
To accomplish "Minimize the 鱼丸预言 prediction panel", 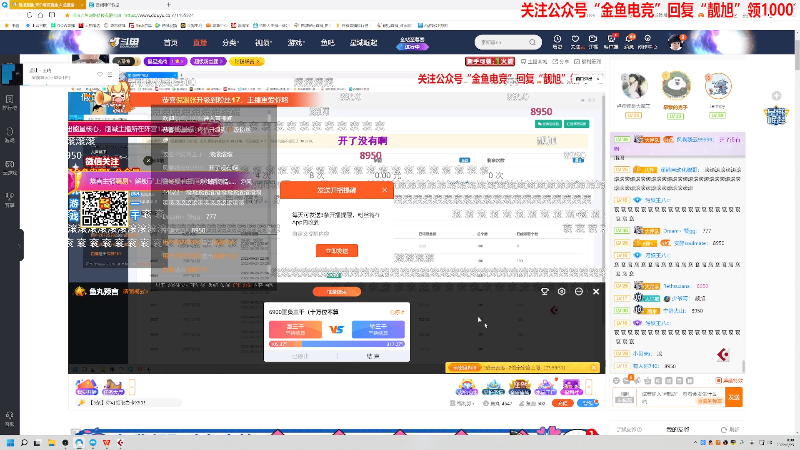I will [579, 291].
